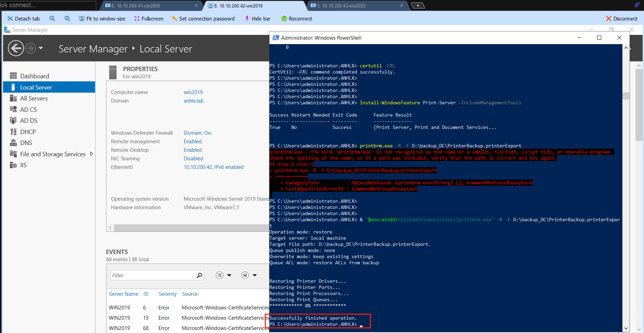This screenshot has height=333, width=644.
Task: Open the events list criteria dropdown arrow
Action: coord(229,275)
